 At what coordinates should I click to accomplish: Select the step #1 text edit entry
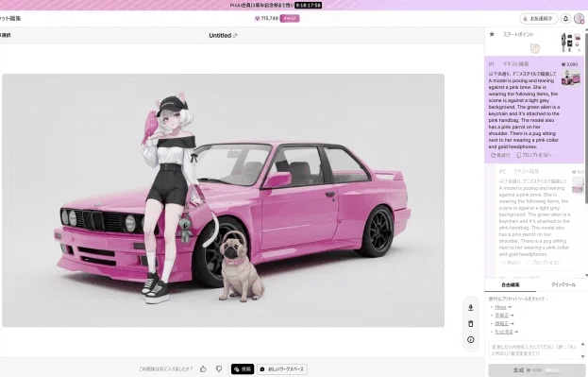535,110
